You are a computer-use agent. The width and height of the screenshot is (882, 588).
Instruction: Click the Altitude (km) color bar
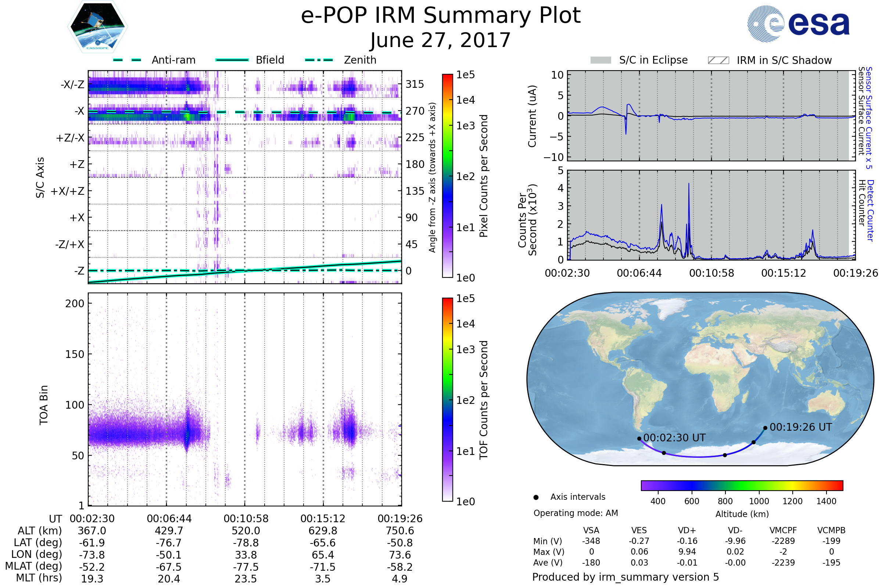(742, 485)
